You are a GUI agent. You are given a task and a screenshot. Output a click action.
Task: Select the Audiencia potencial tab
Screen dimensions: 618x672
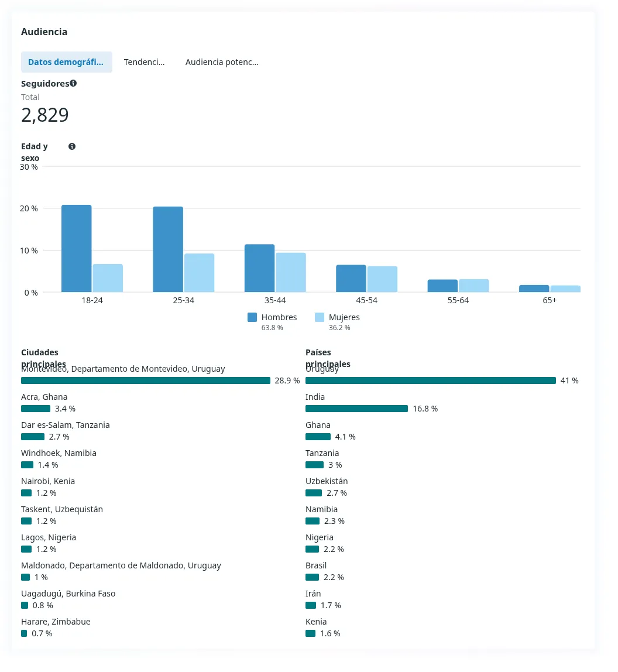coord(222,62)
